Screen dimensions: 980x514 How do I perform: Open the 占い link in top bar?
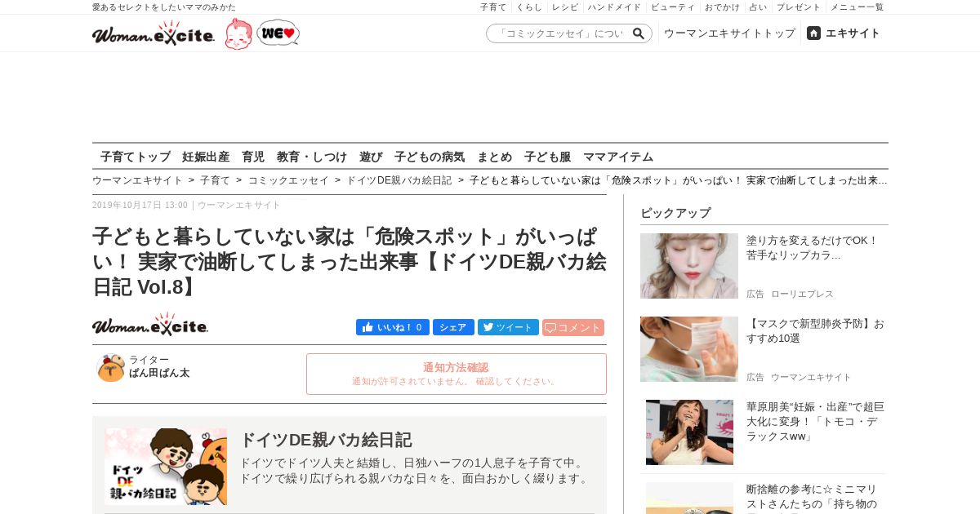pos(758,7)
